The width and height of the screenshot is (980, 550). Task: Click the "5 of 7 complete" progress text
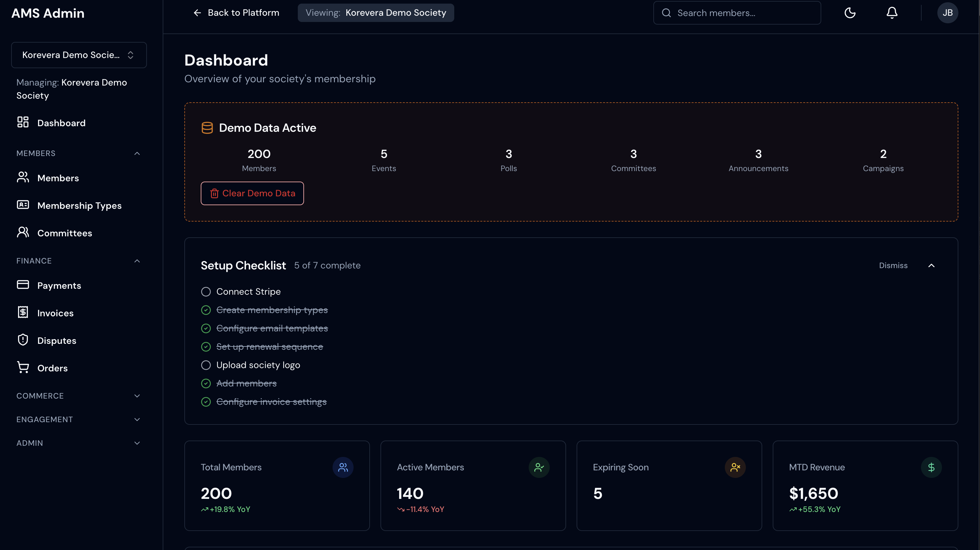coord(327,265)
